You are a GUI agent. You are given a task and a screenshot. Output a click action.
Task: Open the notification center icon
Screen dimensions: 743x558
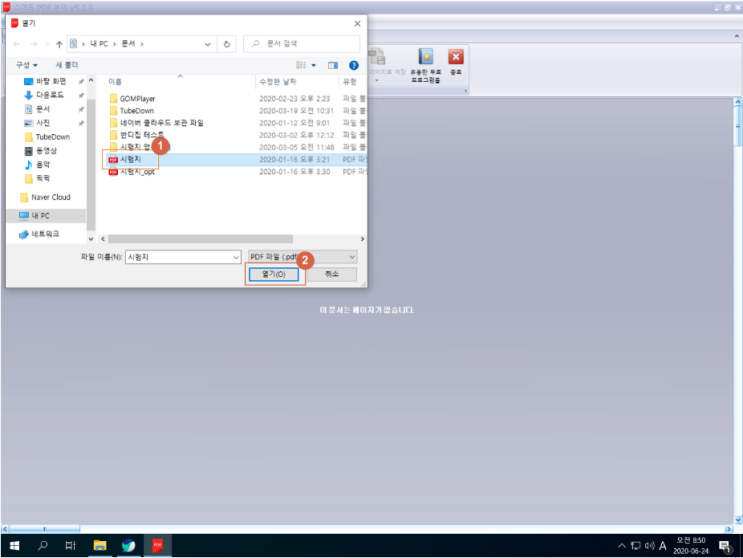click(x=725, y=546)
